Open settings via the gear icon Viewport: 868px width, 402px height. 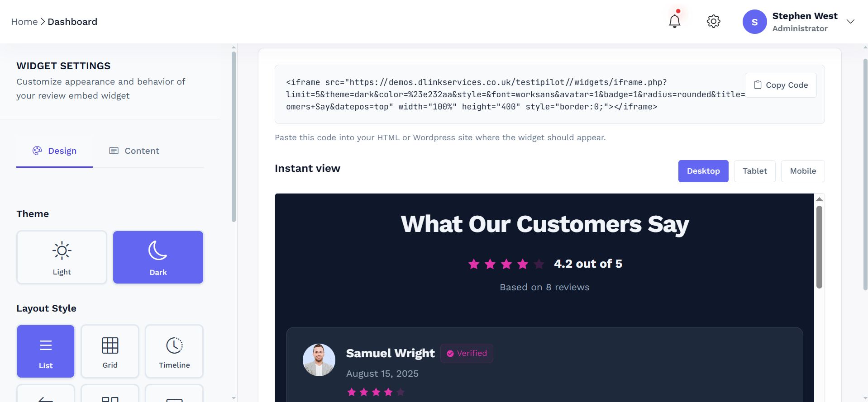713,21
